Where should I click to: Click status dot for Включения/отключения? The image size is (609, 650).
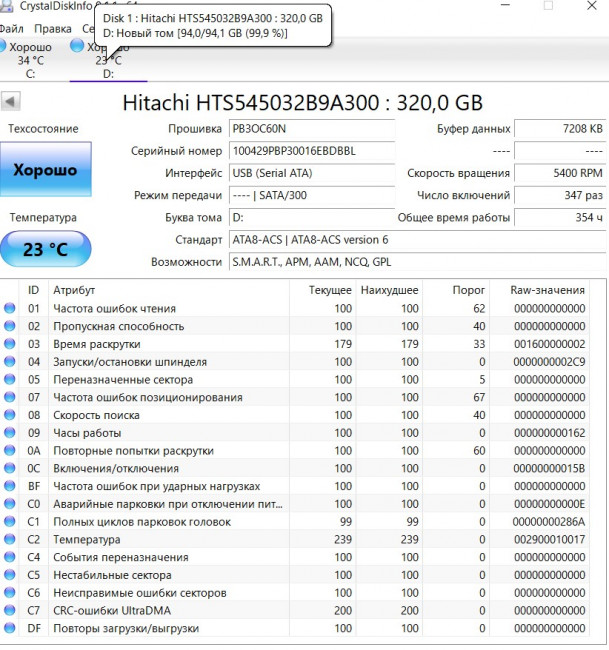[10, 468]
